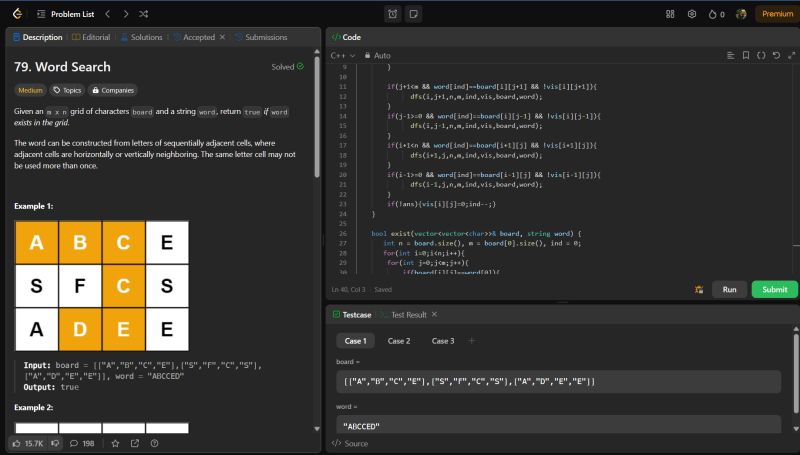Go to the next problem arrow
Screen dimensions: 800x455
pyautogui.click(x=125, y=14)
